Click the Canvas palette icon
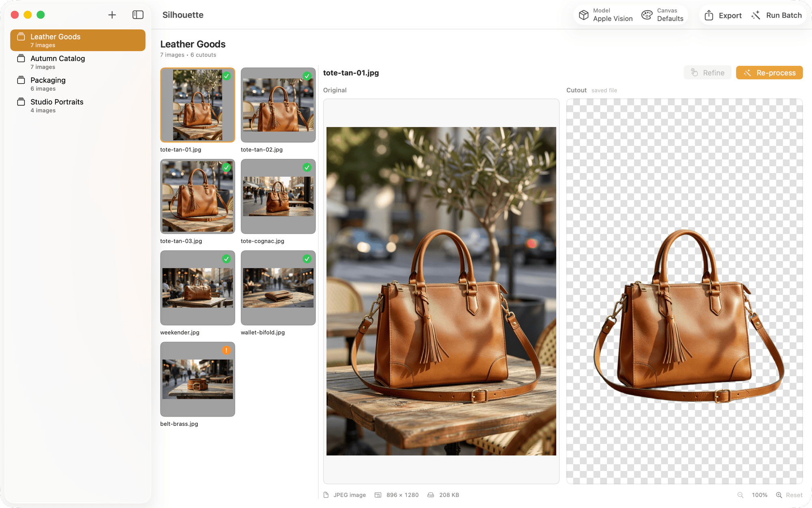The width and height of the screenshot is (812, 508). pos(647,15)
